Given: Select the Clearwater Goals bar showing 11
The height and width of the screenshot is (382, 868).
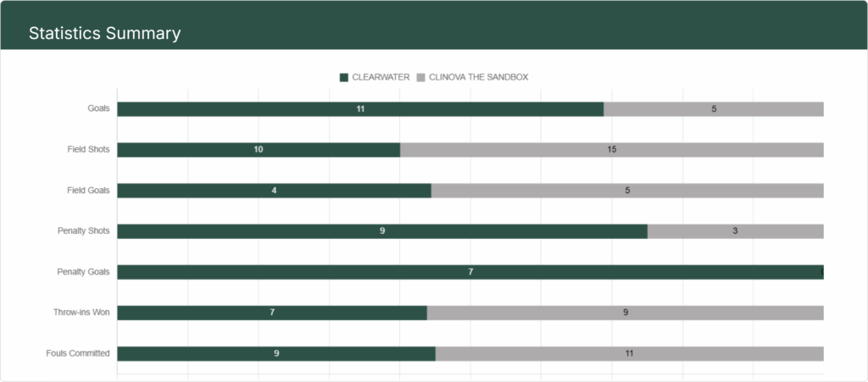Looking at the screenshot, I should pyautogui.click(x=360, y=109).
